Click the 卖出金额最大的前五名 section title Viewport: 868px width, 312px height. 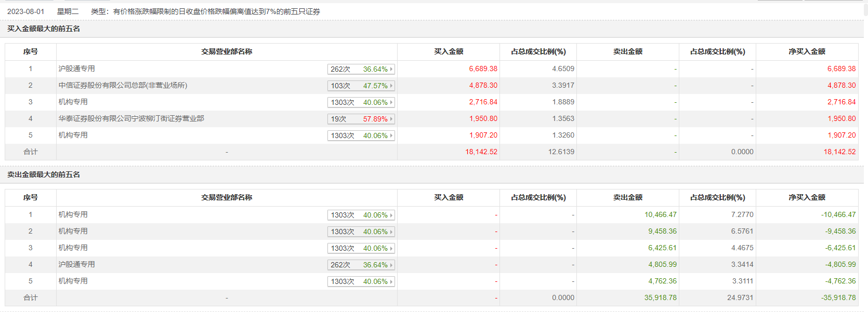click(44, 174)
